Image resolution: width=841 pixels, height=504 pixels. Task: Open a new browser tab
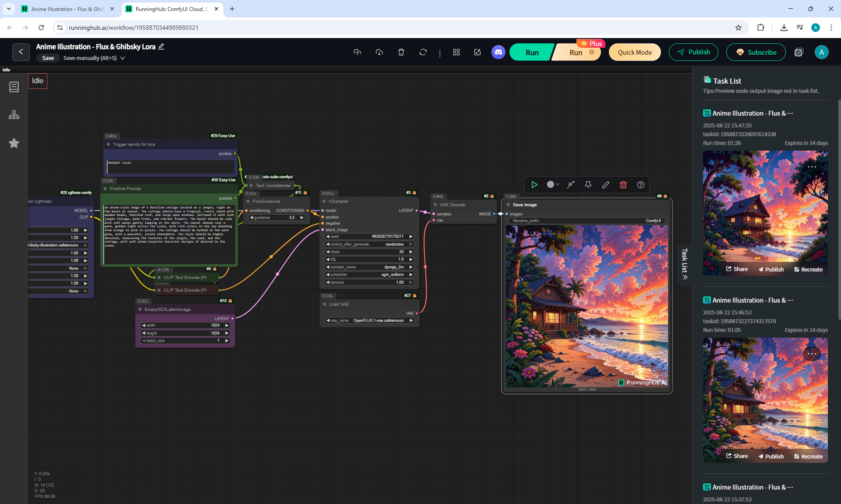[232, 9]
